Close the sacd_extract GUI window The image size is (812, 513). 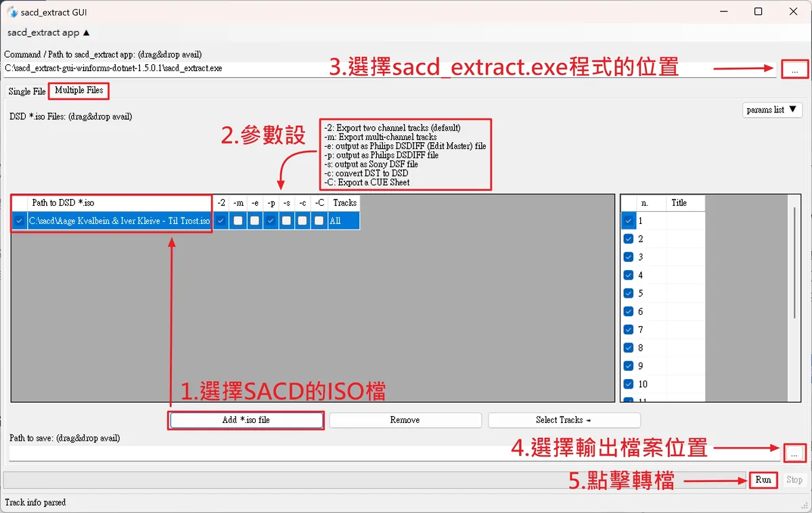click(794, 12)
